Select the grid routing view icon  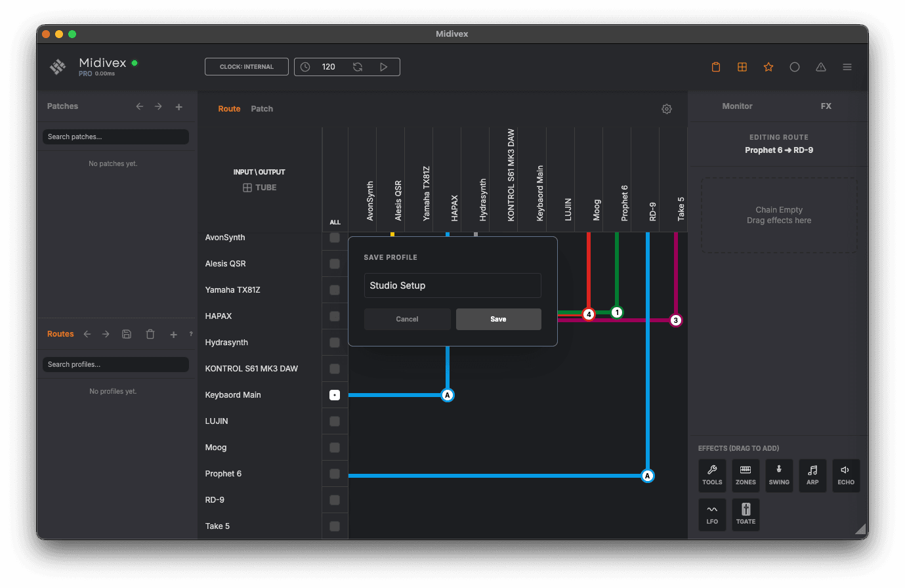click(742, 66)
